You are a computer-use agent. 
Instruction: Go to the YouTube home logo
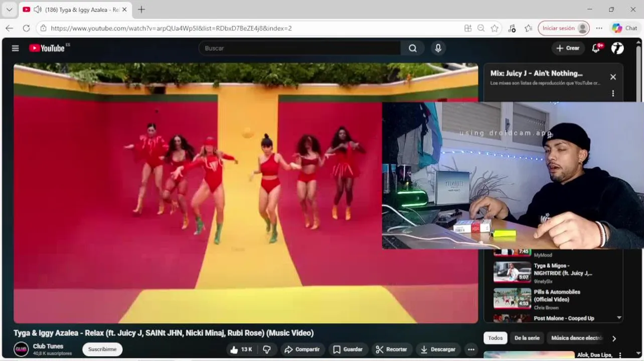[x=47, y=48]
